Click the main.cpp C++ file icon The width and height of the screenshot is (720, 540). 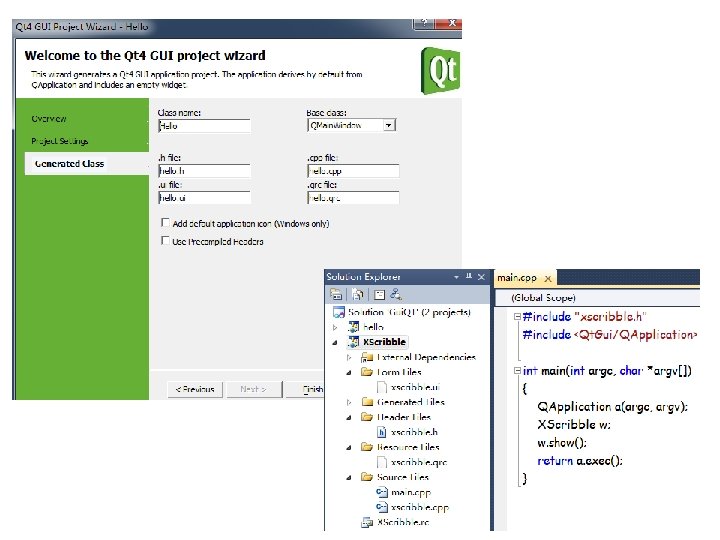coord(382,492)
